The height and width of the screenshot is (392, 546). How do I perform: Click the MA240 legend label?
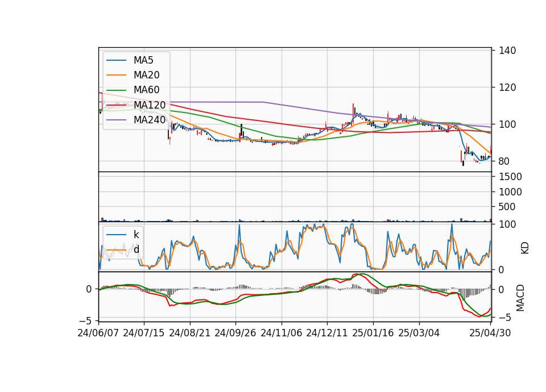click(150, 120)
